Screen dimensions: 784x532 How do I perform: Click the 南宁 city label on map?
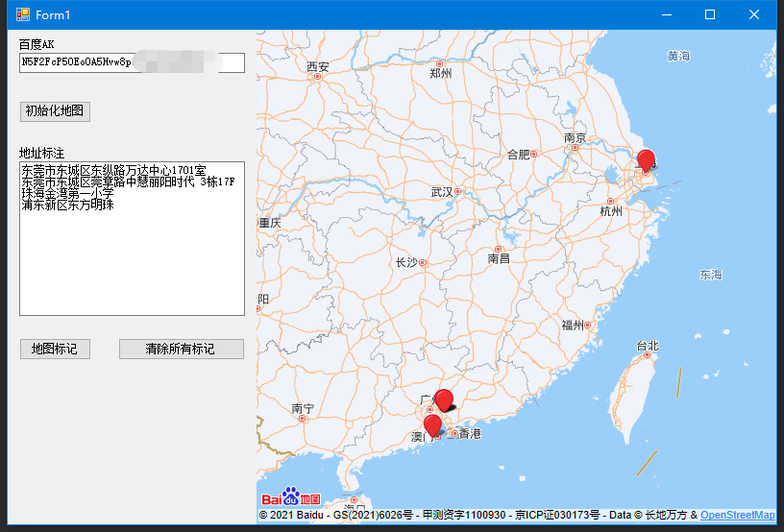(x=303, y=409)
